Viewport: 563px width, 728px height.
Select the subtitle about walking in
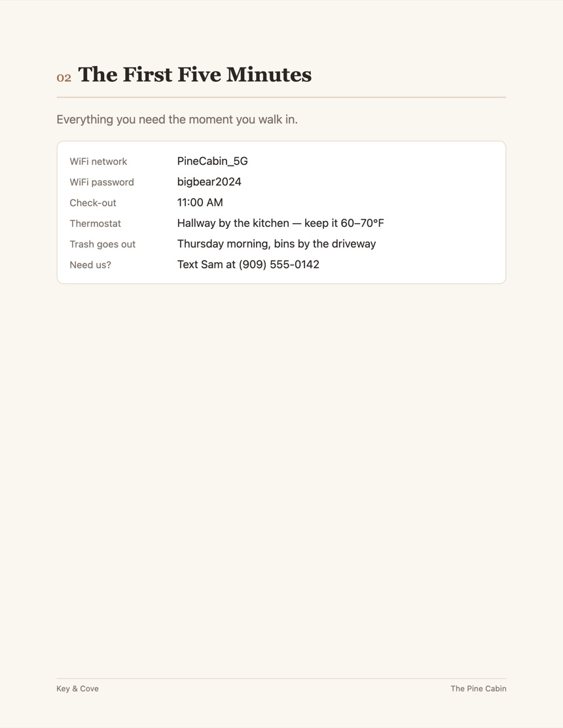coord(177,120)
